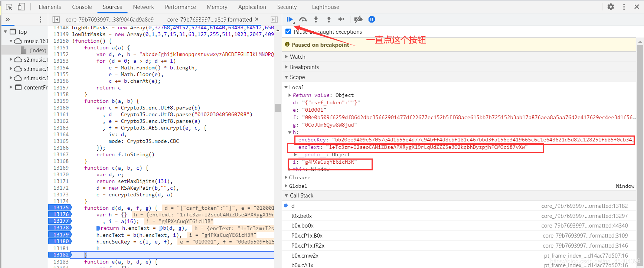Image resolution: width=644 pixels, height=268 pixels.
Task: Open source link ormatted:13182 for frame d
Action: pyautogui.click(x=585, y=206)
